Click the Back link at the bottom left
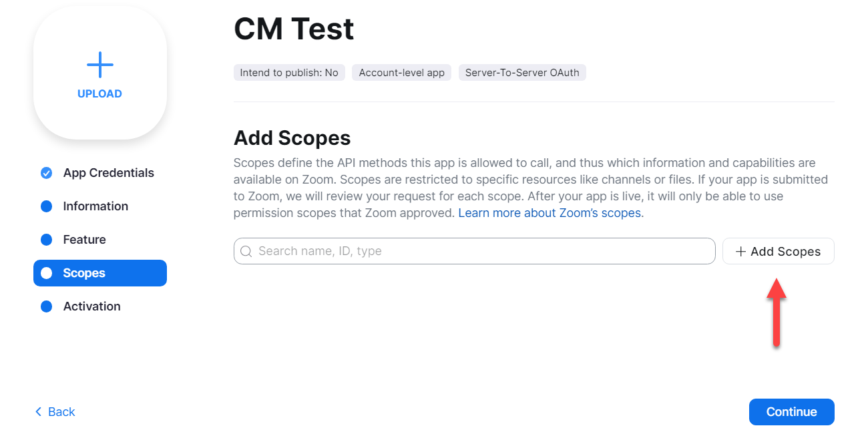The height and width of the screenshot is (434, 868). coord(55,412)
